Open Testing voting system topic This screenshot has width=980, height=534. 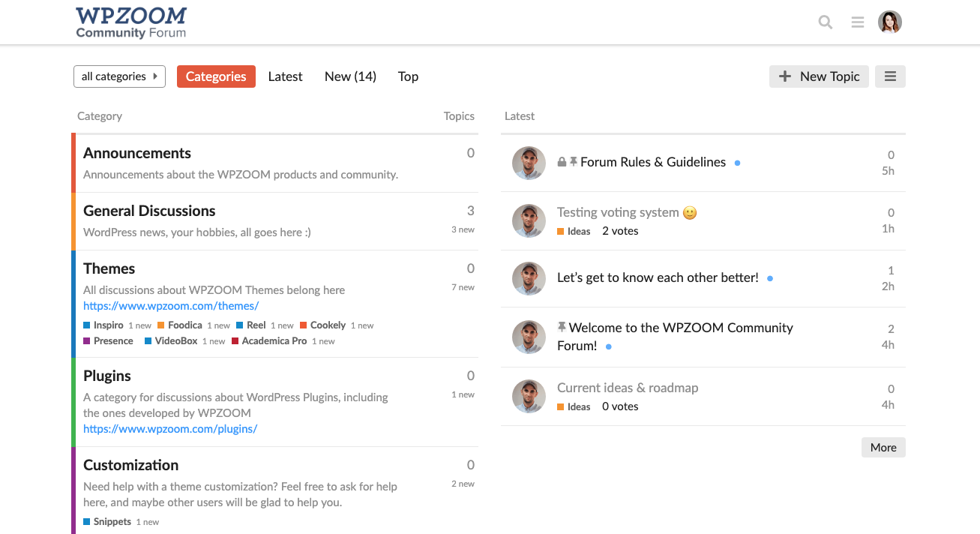(627, 212)
